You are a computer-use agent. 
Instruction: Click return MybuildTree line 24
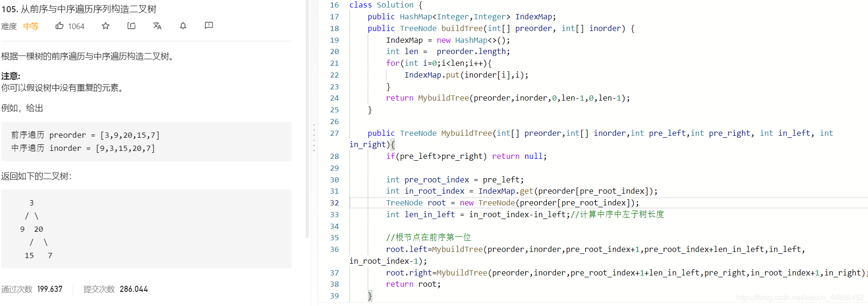(x=508, y=98)
